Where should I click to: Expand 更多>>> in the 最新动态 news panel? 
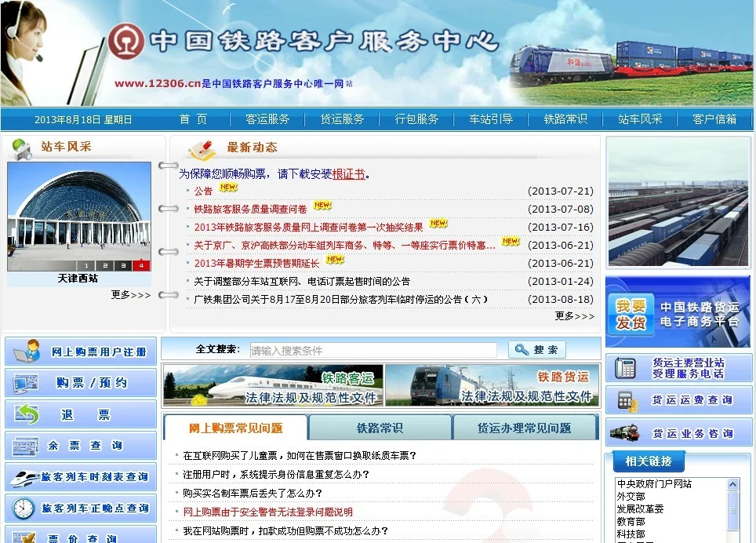point(574,316)
